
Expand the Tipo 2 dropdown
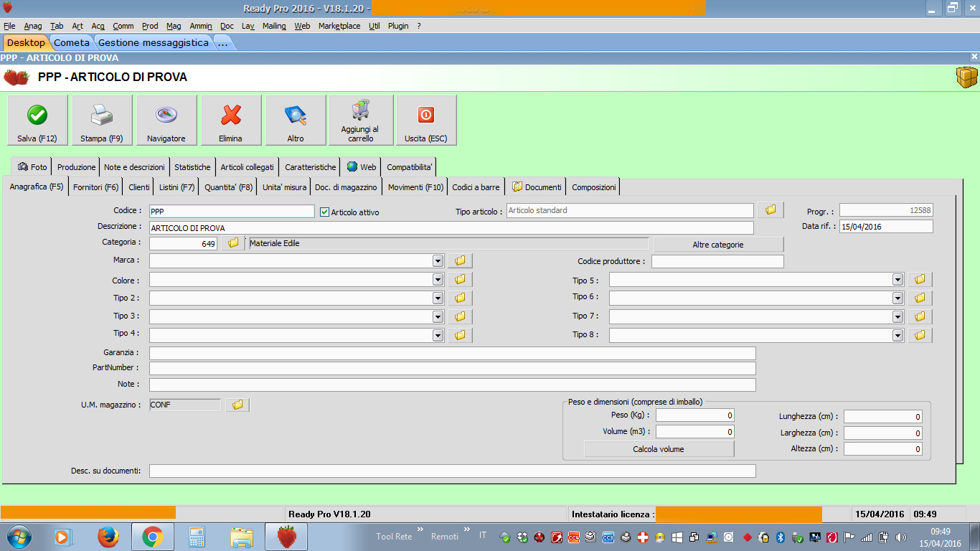click(438, 298)
